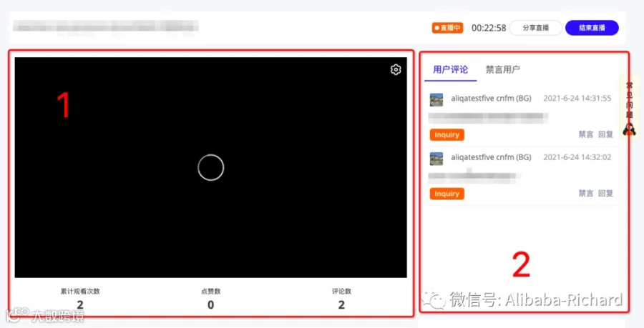
Task: Click the username on the 14:31:55 comment
Action: [491, 99]
